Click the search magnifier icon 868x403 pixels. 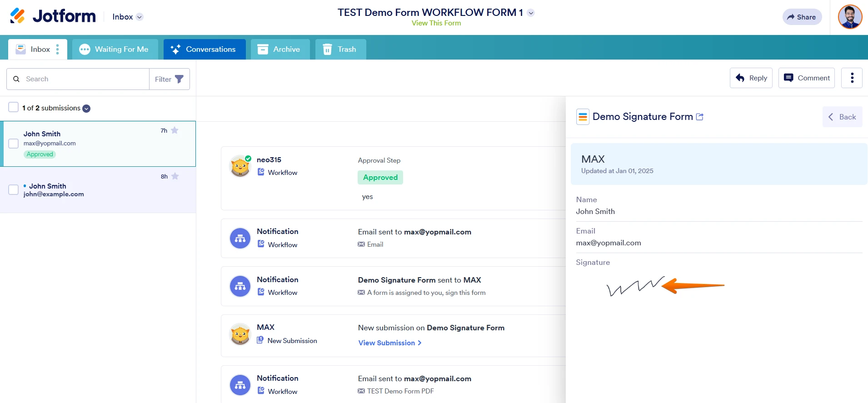16,79
